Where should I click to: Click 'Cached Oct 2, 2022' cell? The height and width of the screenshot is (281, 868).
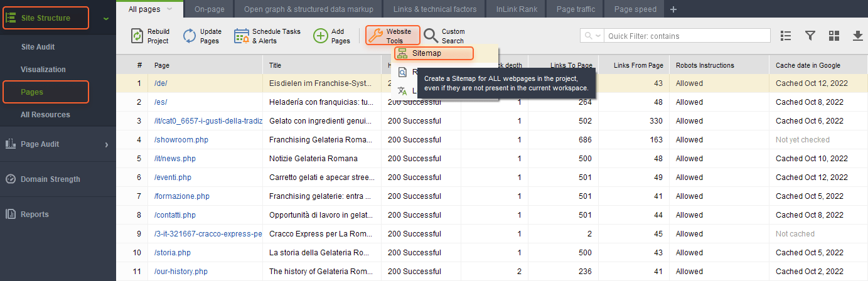point(810,272)
